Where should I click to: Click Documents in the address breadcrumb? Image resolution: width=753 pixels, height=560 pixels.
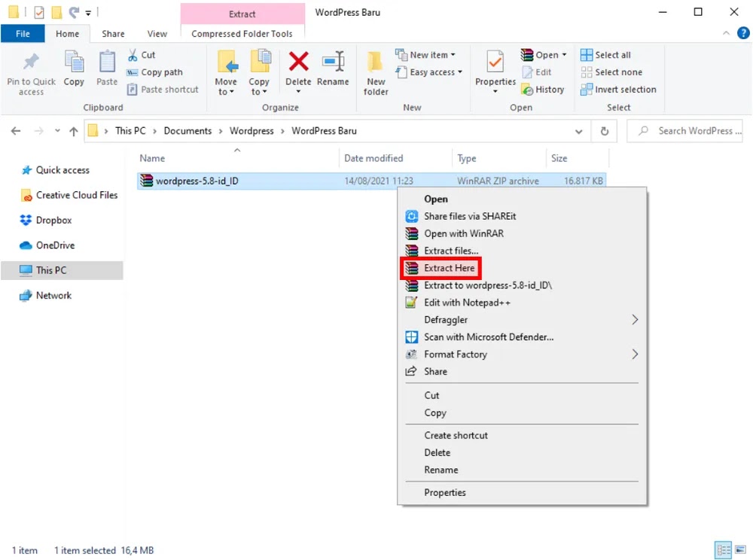(187, 130)
